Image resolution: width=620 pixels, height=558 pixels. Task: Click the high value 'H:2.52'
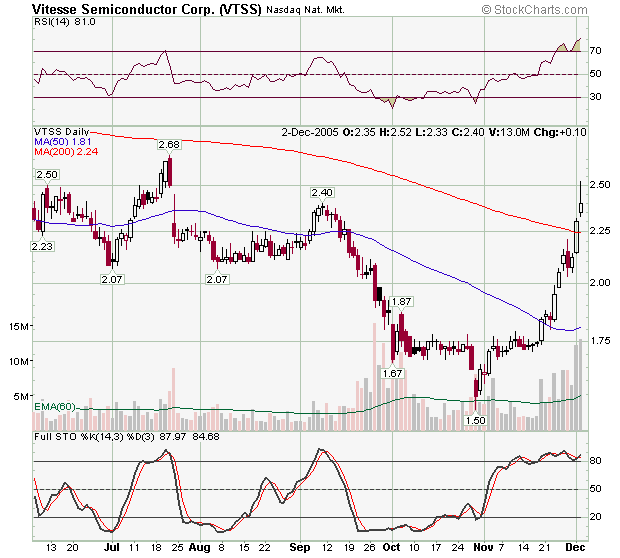395,132
